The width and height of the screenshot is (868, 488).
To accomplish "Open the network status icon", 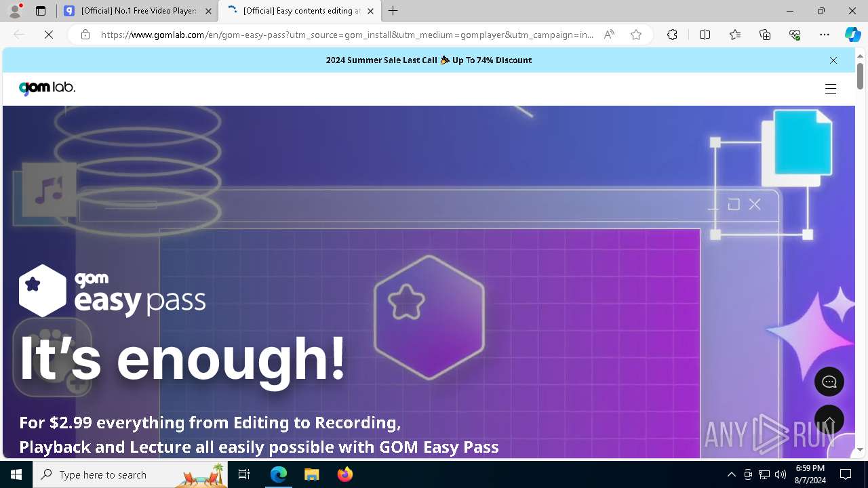I will coord(764,474).
